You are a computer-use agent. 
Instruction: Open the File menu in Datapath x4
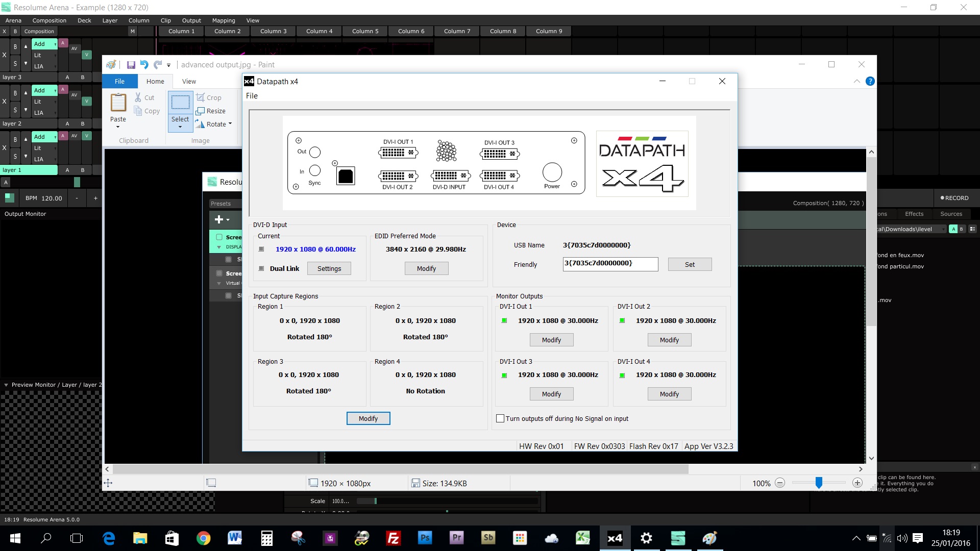coord(252,96)
